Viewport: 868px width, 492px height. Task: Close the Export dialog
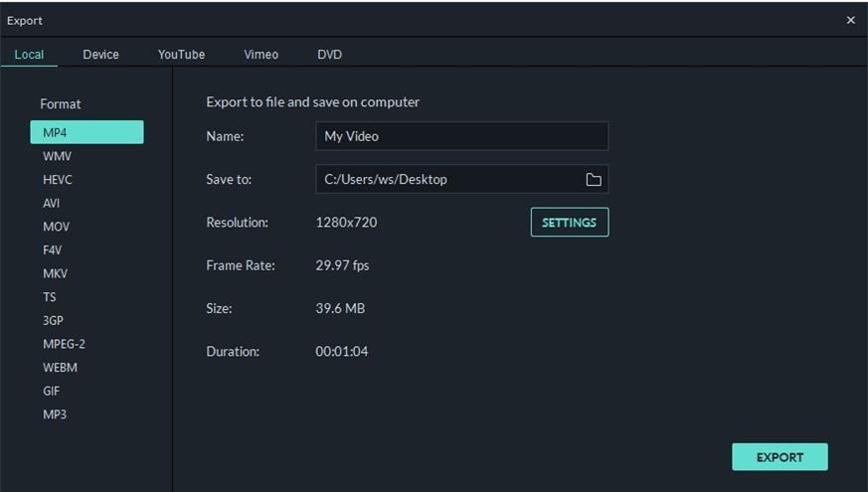pyautogui.click(x=850, y=20)
